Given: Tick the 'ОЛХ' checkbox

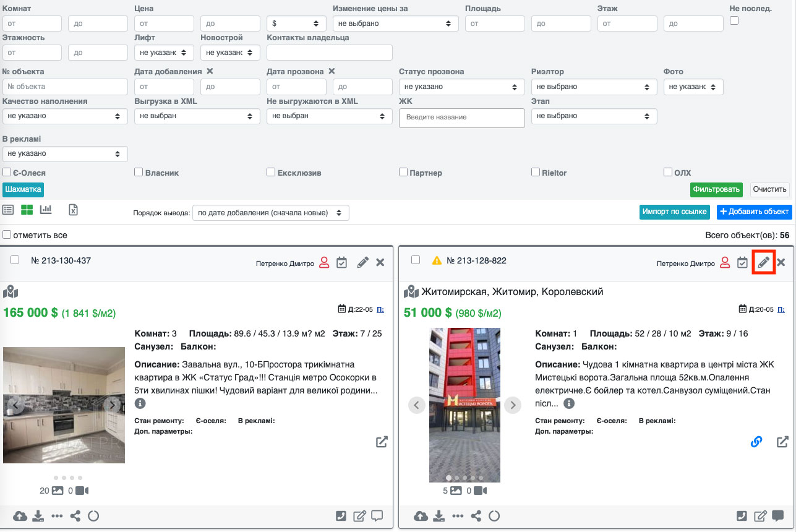Looking at the screenshot, I should click(668, 173).
